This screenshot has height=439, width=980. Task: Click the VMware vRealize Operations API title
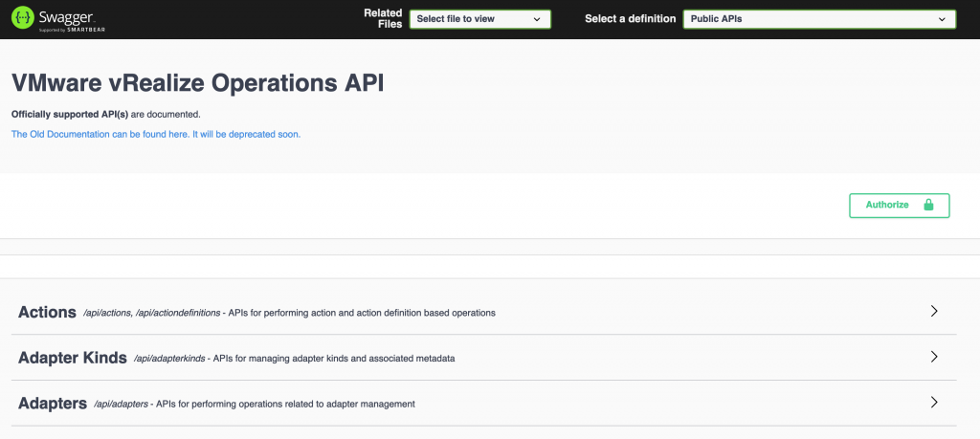(x=197, y=83)
